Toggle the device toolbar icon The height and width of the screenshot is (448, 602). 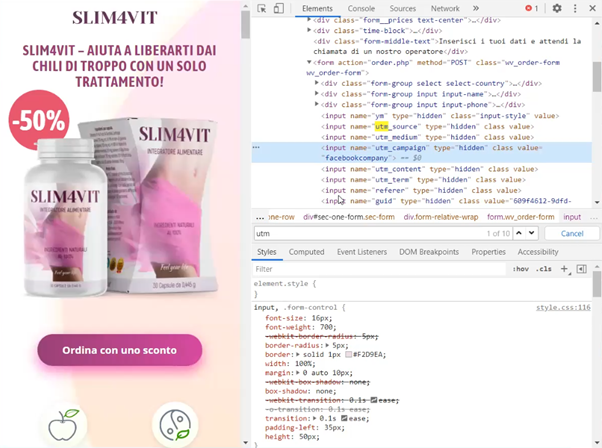[x=279, y=8]
